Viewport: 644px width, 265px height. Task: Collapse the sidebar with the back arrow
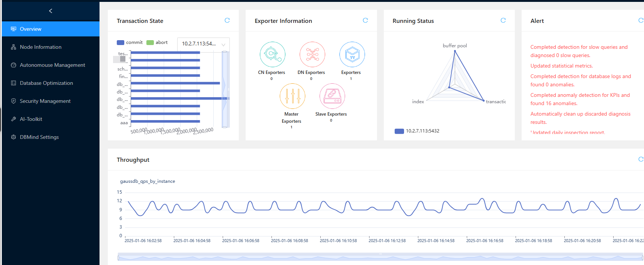[x=51, y=11]
